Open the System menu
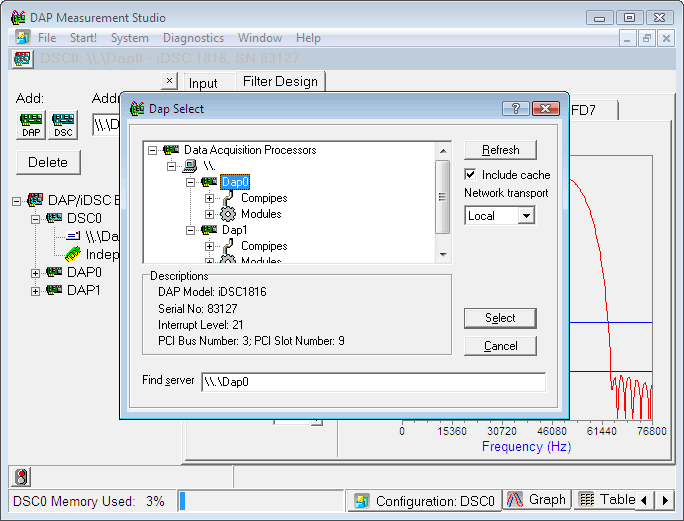The width and height of the screenshot is (684, 521). pyautogui.click(x=130, y=38)
